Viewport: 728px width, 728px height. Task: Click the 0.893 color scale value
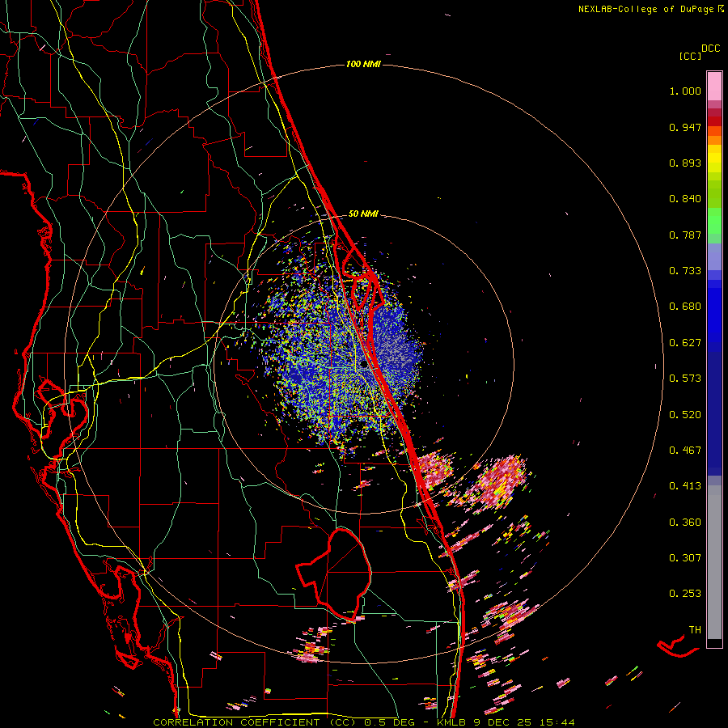[685, 163]
